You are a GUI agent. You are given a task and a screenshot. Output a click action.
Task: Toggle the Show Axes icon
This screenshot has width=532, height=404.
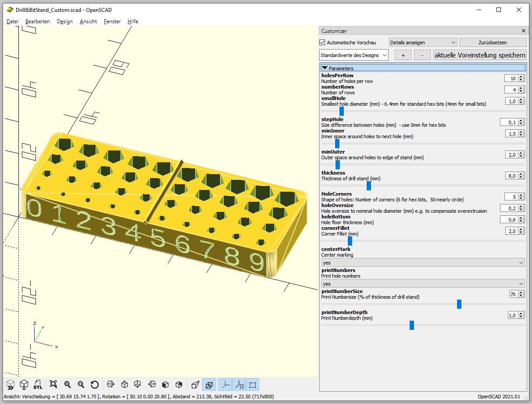225,385
